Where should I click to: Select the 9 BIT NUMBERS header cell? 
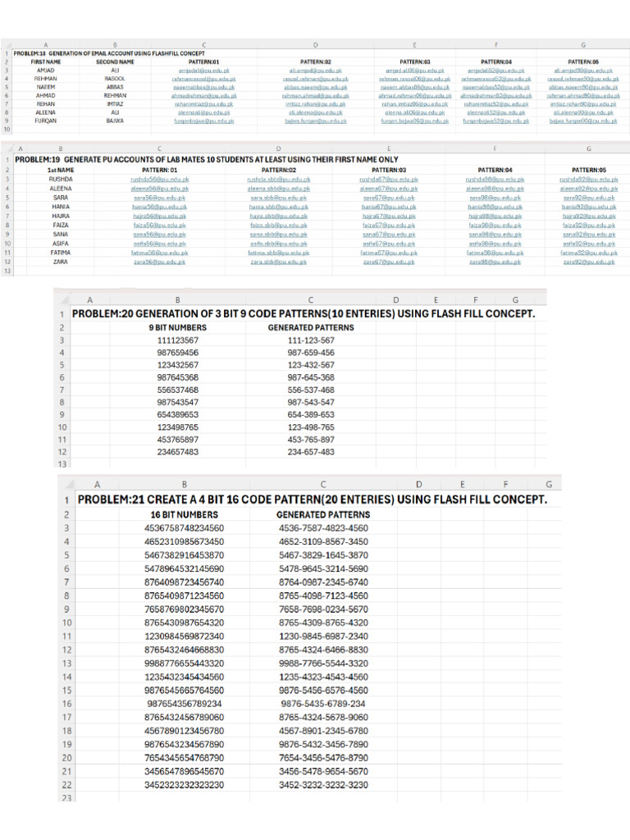[x=178, y=328]
